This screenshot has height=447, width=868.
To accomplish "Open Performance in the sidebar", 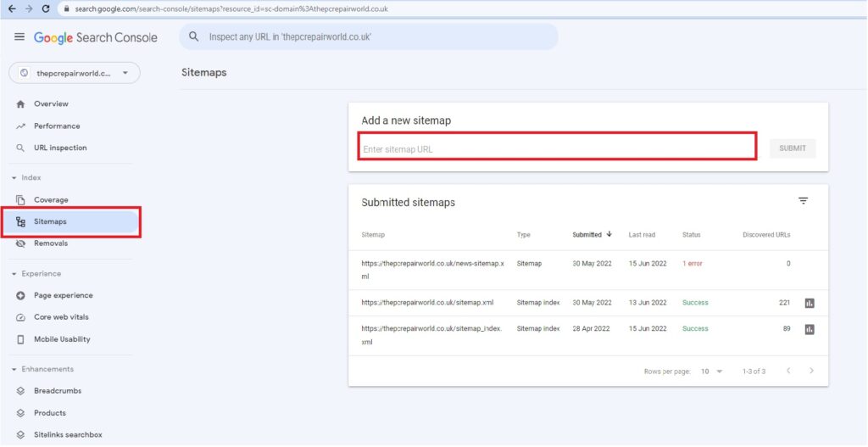I will [56, 126].
